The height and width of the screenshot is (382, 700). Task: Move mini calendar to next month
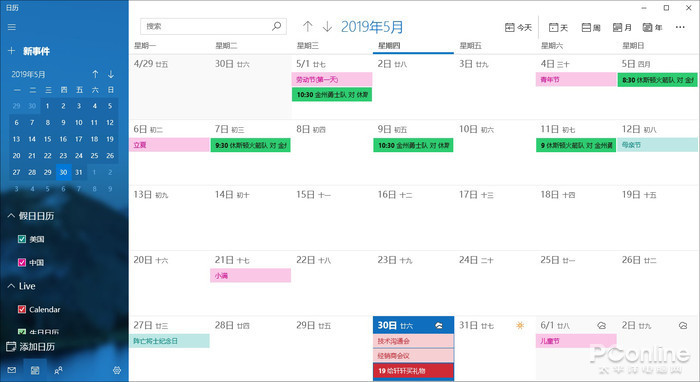[111, 74]
